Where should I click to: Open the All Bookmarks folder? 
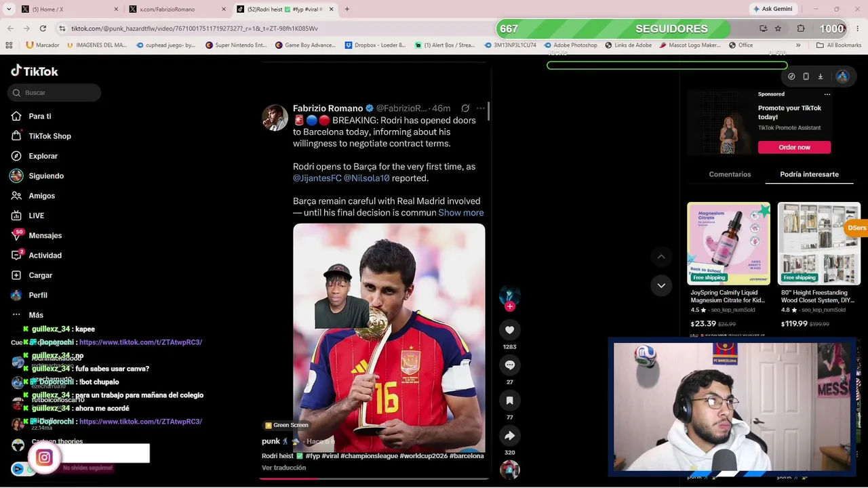coord(839,45)
